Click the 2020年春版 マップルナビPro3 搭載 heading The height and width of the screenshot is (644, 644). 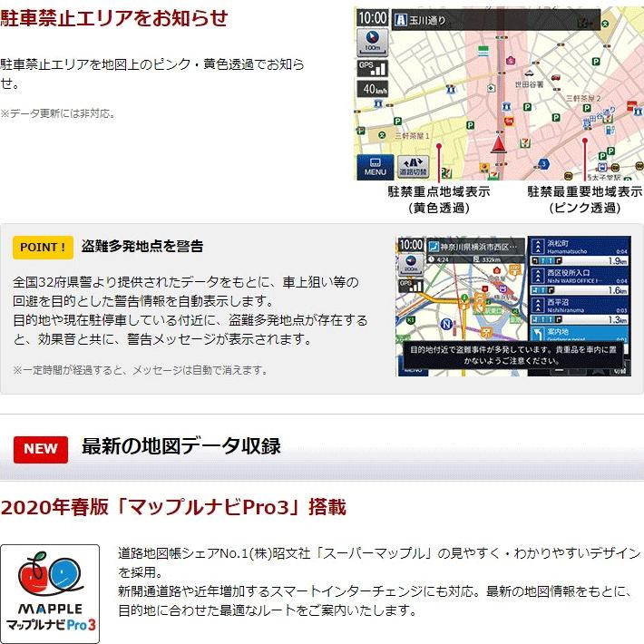(x=172, y=506)
